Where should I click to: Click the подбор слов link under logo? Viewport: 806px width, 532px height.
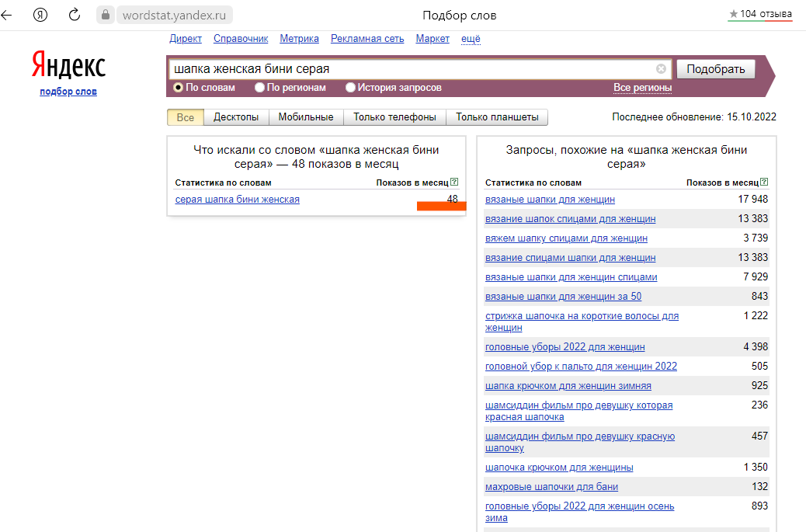tap(68, 92)
